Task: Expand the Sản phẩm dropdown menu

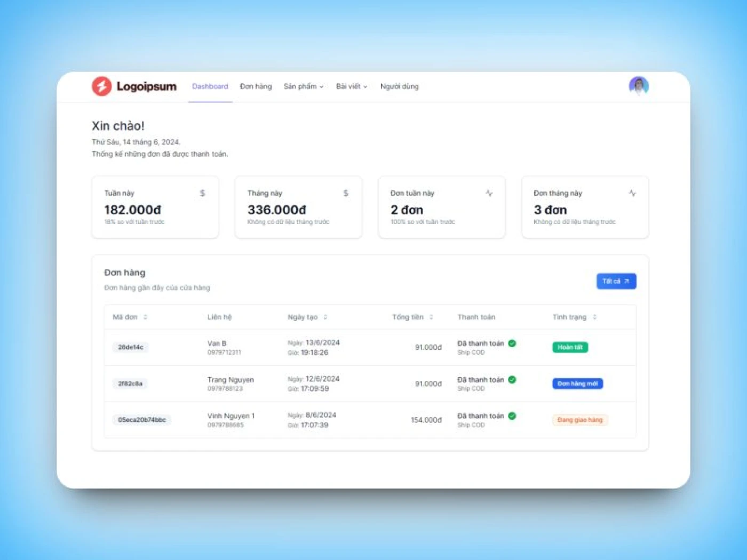Action: click(303, 86)
